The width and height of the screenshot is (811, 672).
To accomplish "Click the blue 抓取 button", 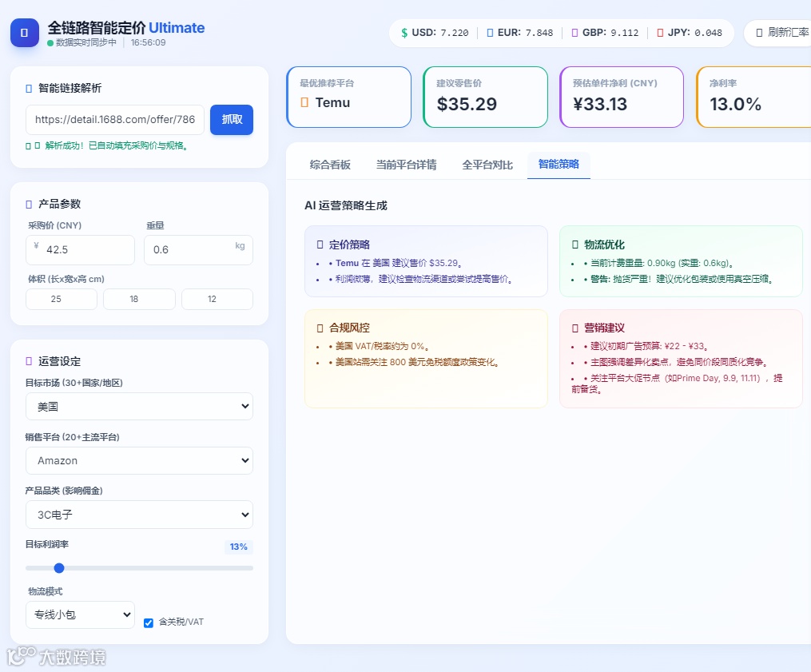I will pyautogui.click(x=231, y=120).
